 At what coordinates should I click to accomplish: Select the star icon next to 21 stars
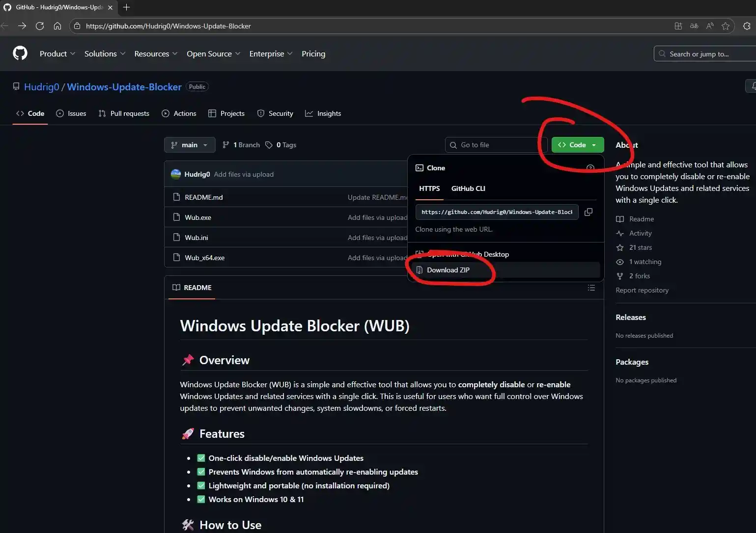pyautogui.click(x=620, y=247)
